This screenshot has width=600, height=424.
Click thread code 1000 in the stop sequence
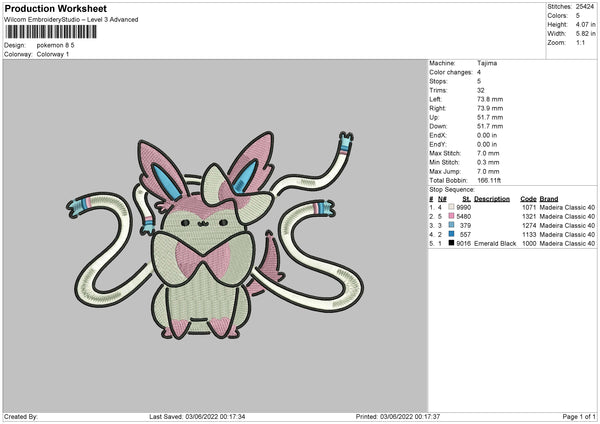pyautogui.click(x=529, y=244)
